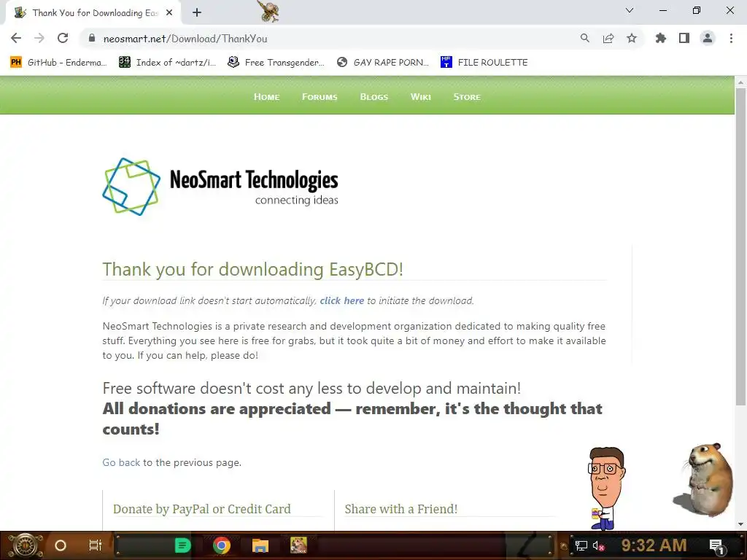Click the browser forward arrow

39,38
